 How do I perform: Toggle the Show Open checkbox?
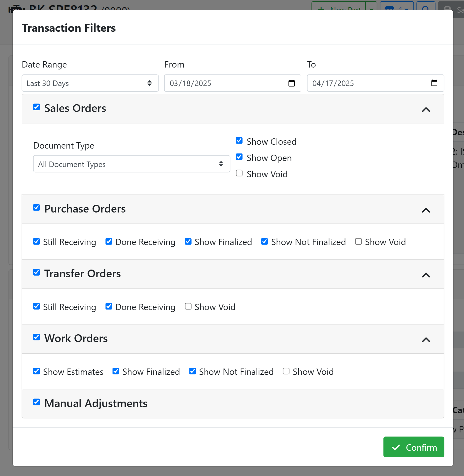tap(239, 157)
